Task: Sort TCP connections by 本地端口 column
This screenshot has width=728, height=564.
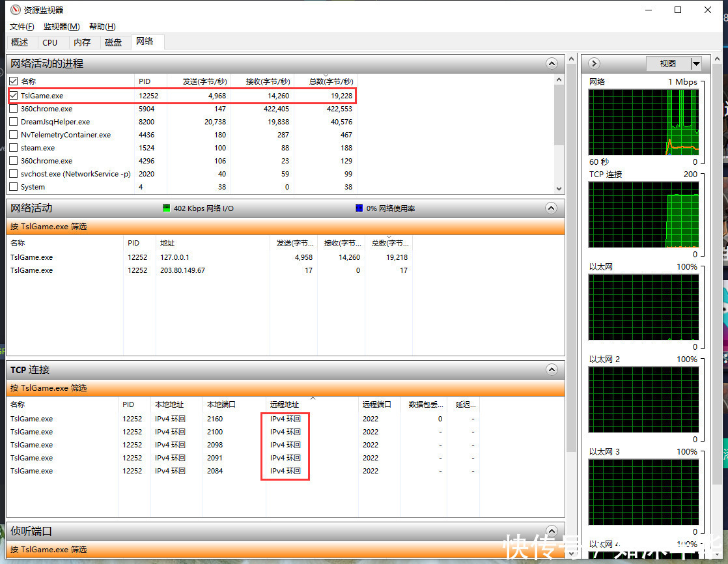Action: click(234, 404)
